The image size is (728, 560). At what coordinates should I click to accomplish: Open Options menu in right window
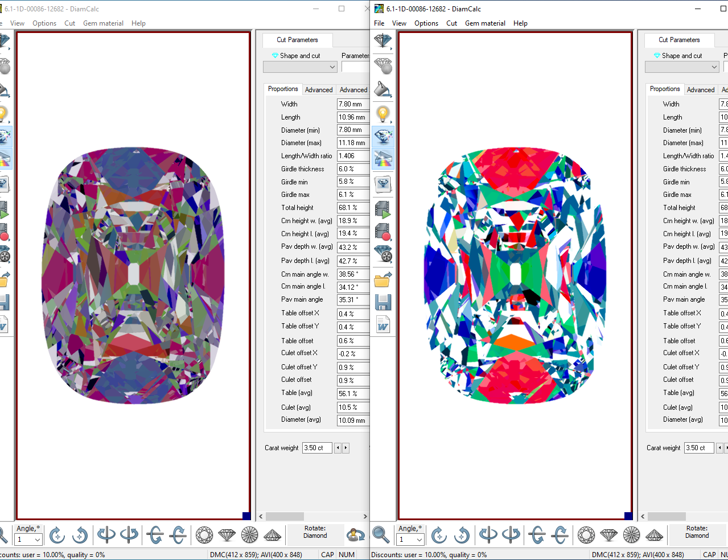(x=426, y=23)
